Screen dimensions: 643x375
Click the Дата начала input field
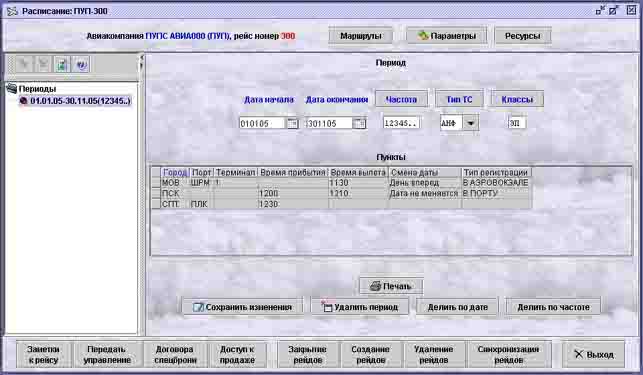(x=262, y=123)
